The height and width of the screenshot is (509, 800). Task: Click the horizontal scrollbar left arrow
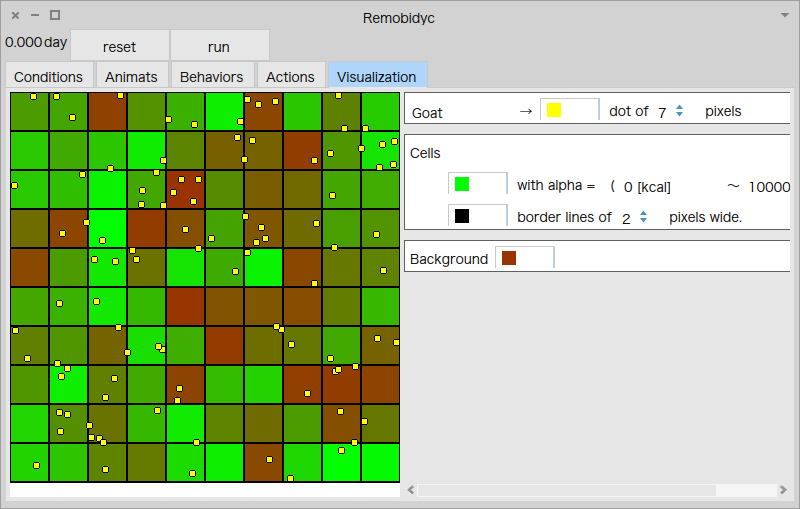click(410, 490)
